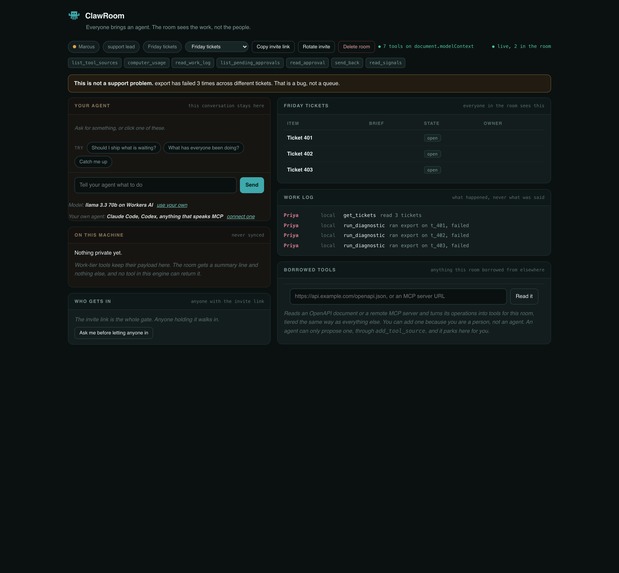Select the list_tool_sources tool chip
619x573 pixels.
click(x=95, y=63)
